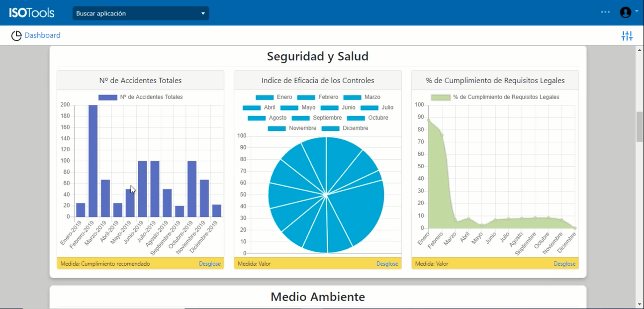Expand the Buscar aplicación dropdown
Viewport: 644px width, 309px height.
pos(141,13)
